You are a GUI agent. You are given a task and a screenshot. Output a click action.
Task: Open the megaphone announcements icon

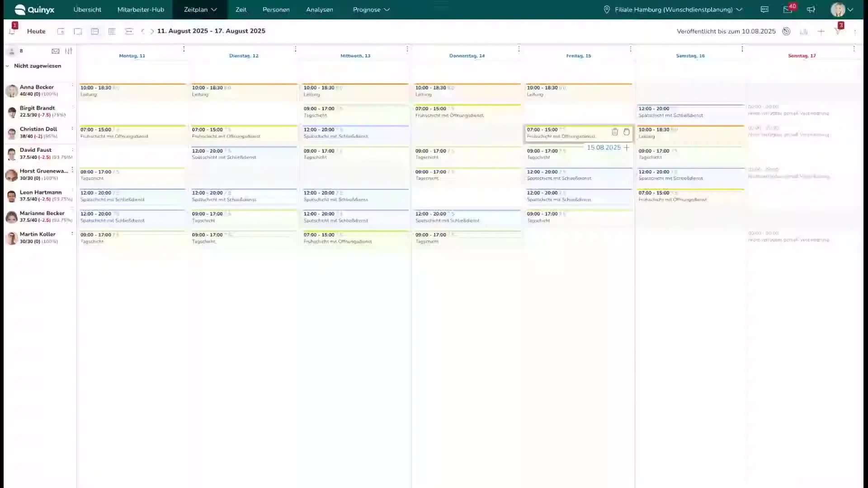coord(811,9)
